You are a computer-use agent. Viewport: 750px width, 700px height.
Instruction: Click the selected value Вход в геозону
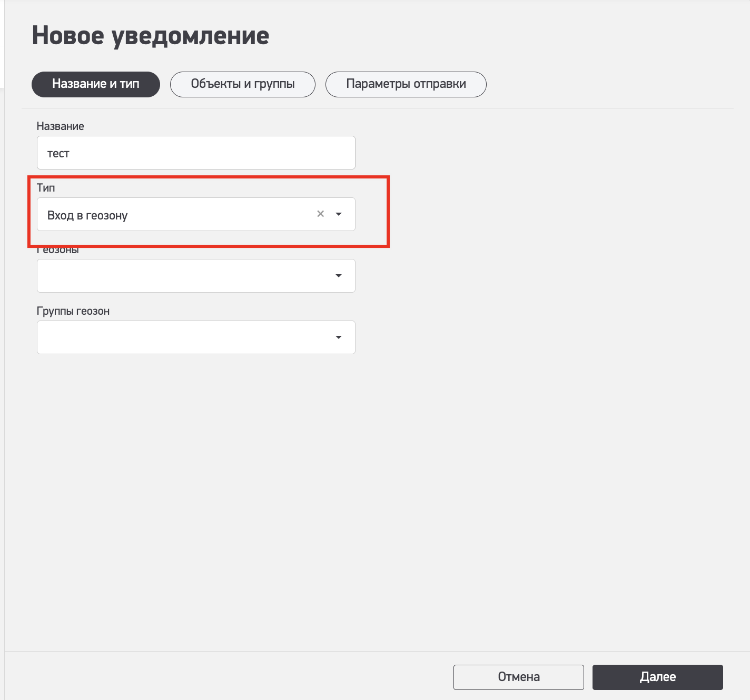click(87, 215)
